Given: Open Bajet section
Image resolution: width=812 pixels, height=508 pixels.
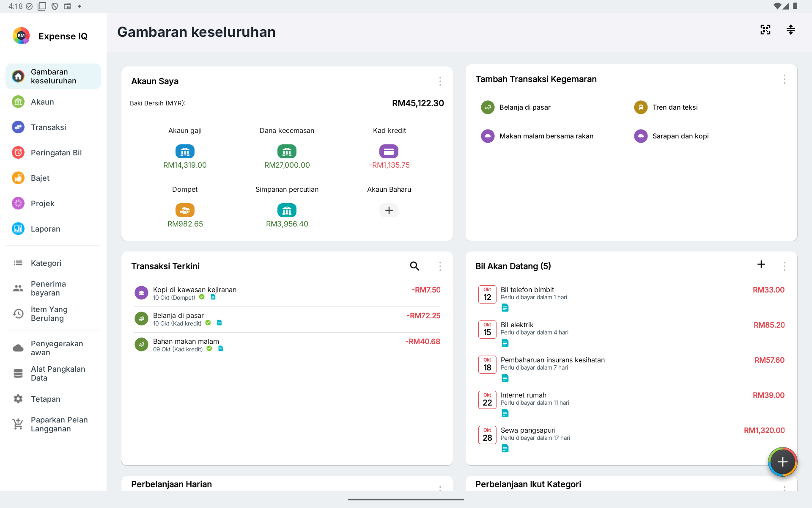Looking at the screenshot, I should click(x=53, y=178).
